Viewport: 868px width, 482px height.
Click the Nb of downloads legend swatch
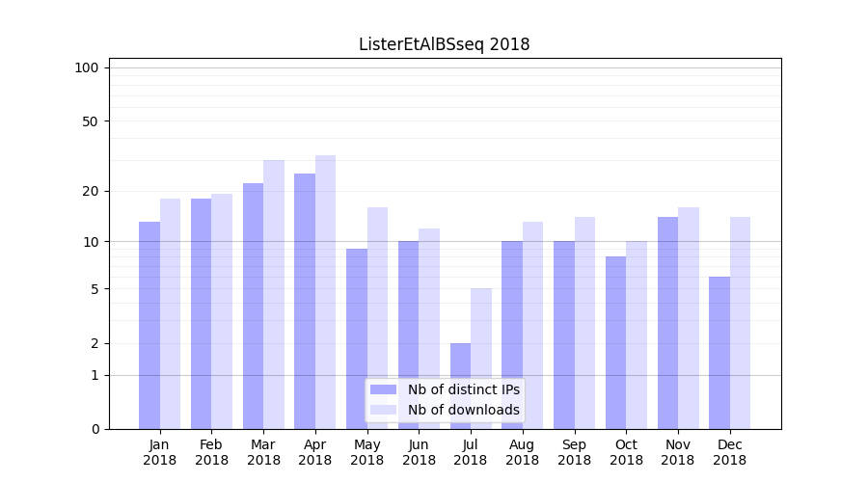pyautogui.click(x=383, y=410)
